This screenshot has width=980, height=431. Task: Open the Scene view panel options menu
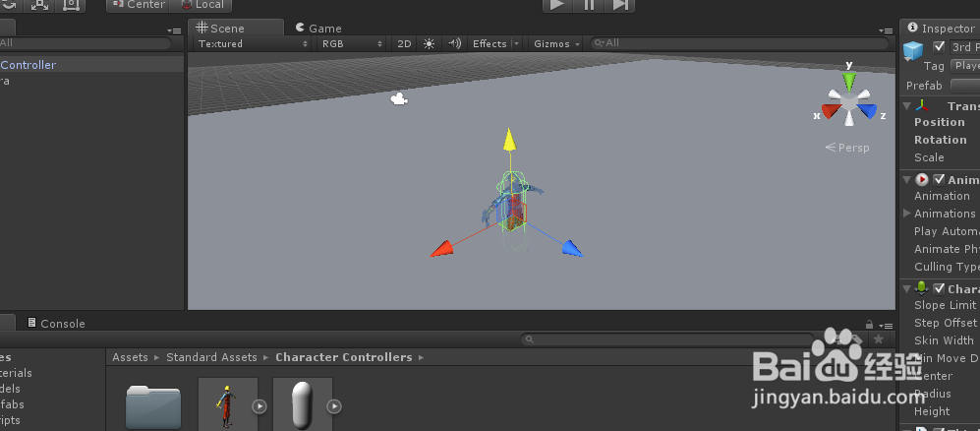[886, 31]
